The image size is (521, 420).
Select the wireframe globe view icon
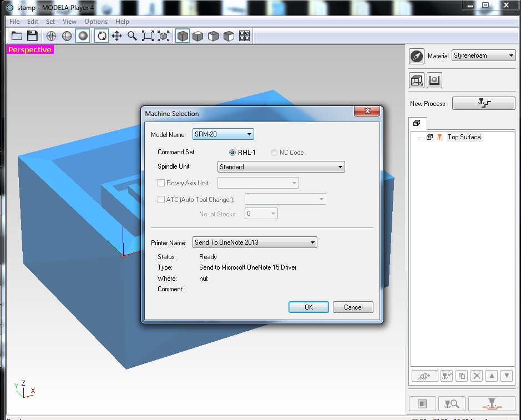(51, 36)
